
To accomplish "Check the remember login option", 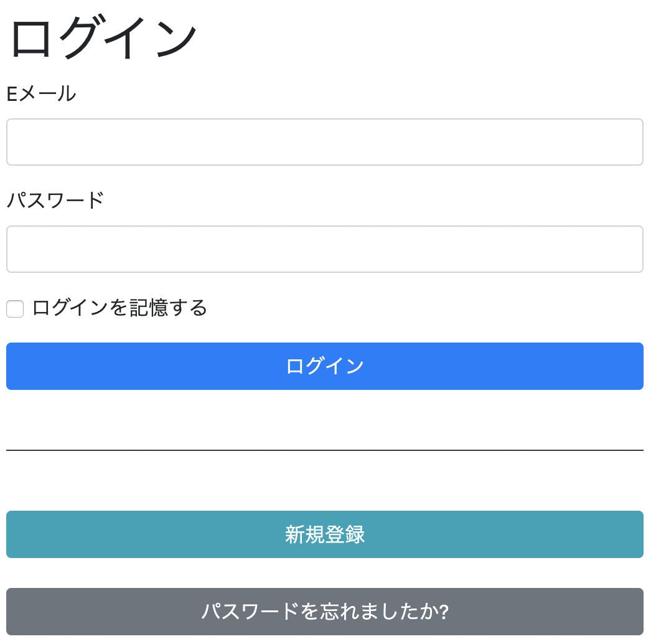I will click(14, 309).
